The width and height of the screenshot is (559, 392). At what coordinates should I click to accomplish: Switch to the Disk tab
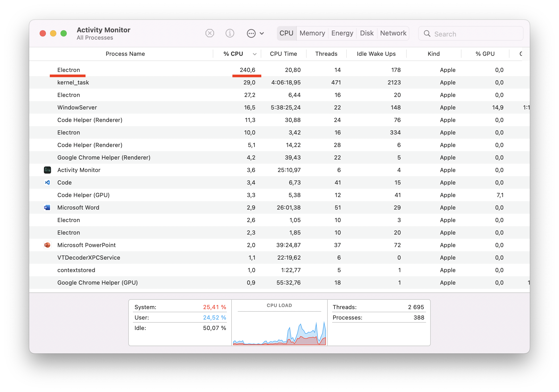click(x=367, y=33)
